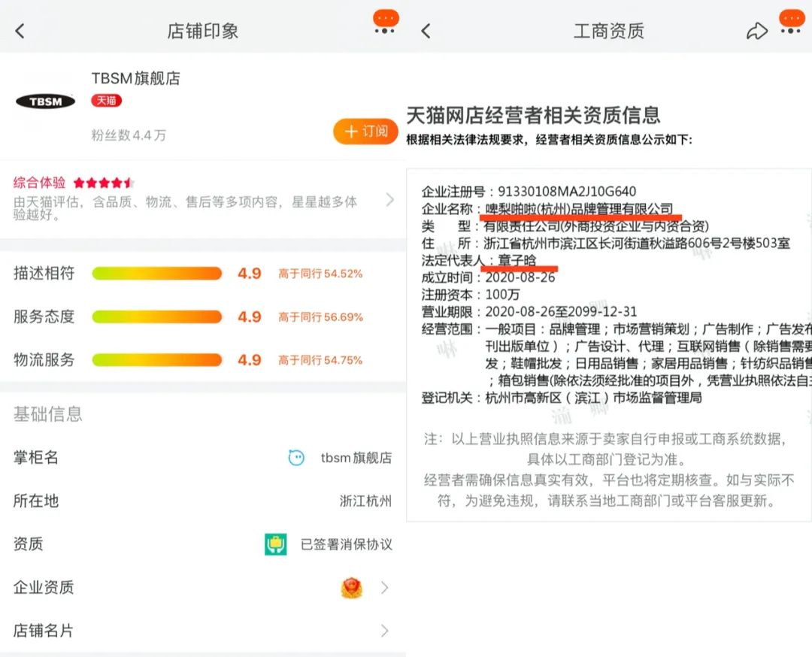
Task: Open message bubble icon on 工商资质 header
Action: coord(791,23)
